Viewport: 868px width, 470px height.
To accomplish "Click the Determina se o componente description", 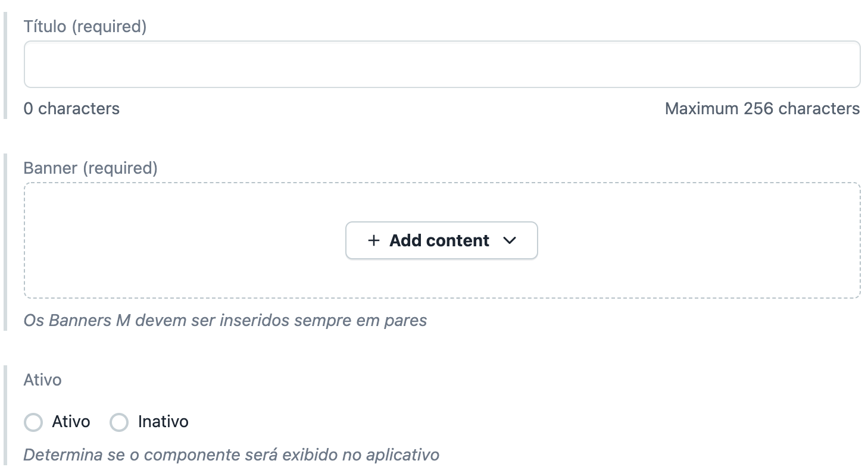I will click(x=231, y=455).
